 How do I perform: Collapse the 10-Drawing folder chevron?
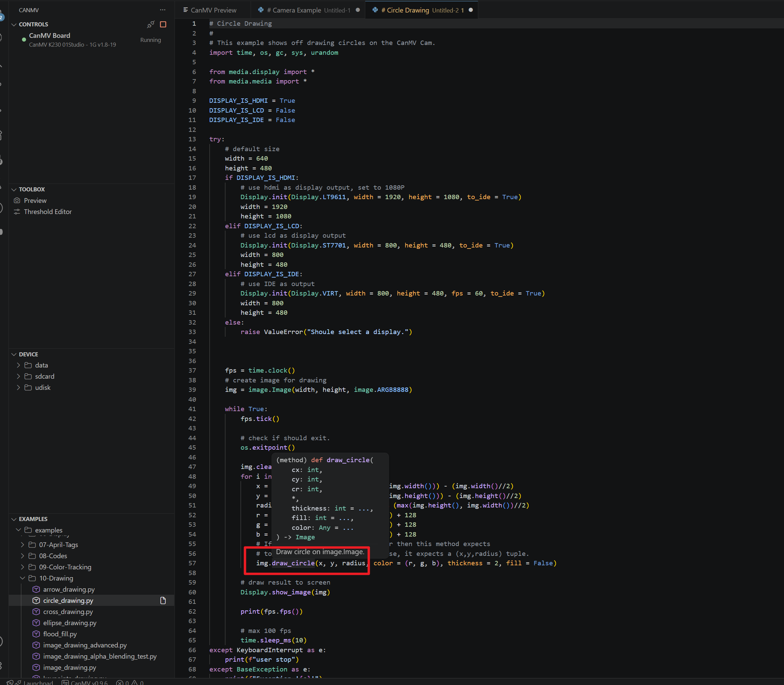tap(23, 578)
